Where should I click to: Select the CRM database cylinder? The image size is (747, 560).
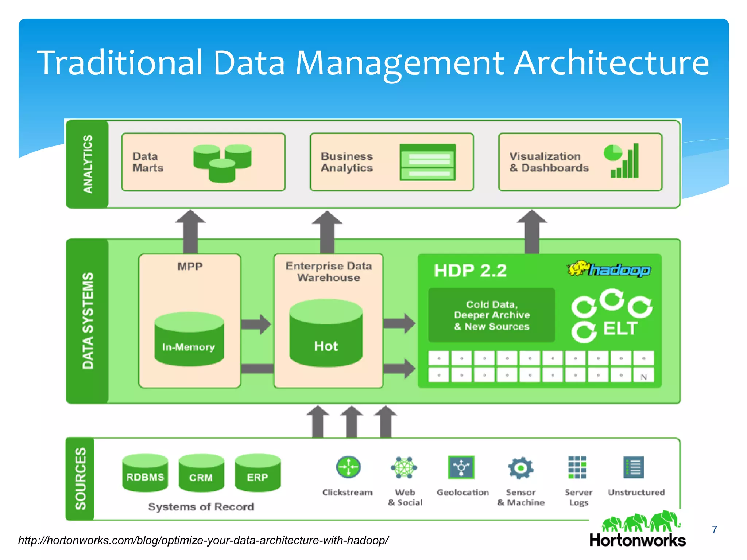201,473
